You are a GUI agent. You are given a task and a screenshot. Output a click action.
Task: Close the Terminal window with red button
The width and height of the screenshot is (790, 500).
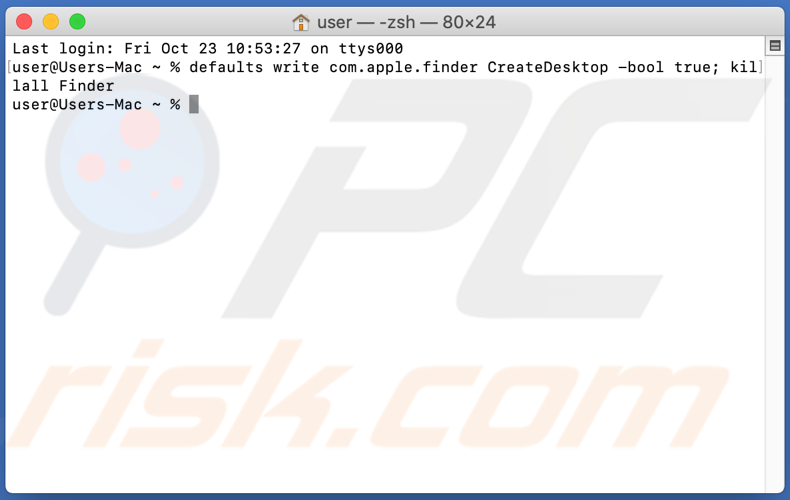point(24,22)
